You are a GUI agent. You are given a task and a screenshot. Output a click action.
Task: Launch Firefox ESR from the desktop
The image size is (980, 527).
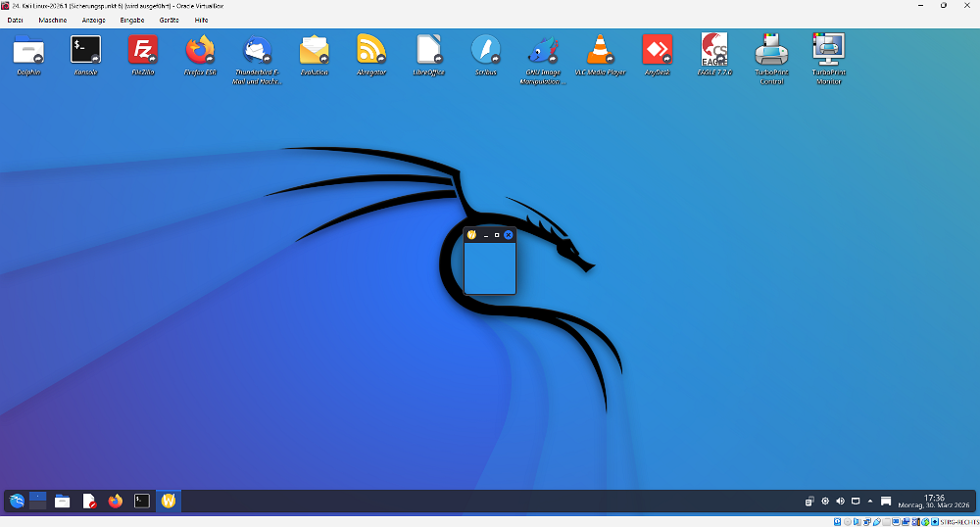pyautogui.click(x=200, y=50)
